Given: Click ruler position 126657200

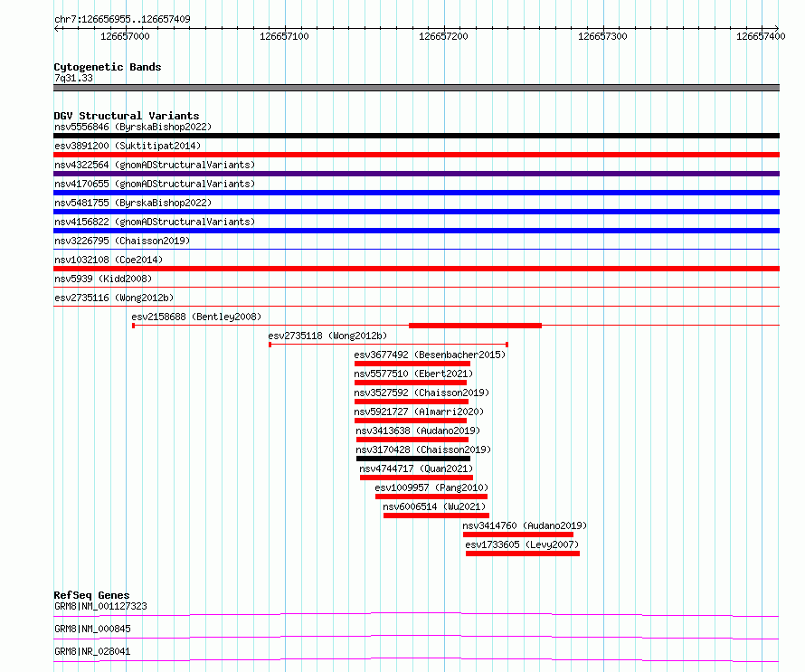Looking at the screenshot, I should [443, 36].
